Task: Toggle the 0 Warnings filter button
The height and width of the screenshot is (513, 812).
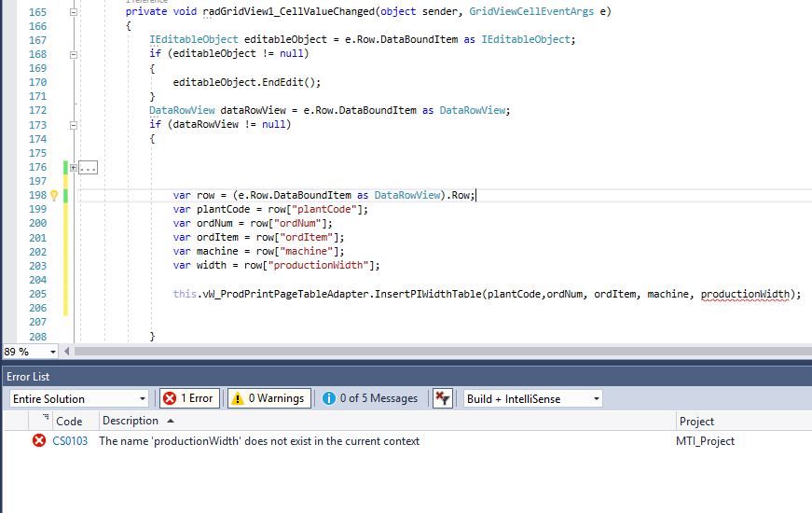Action: point(269,398)
